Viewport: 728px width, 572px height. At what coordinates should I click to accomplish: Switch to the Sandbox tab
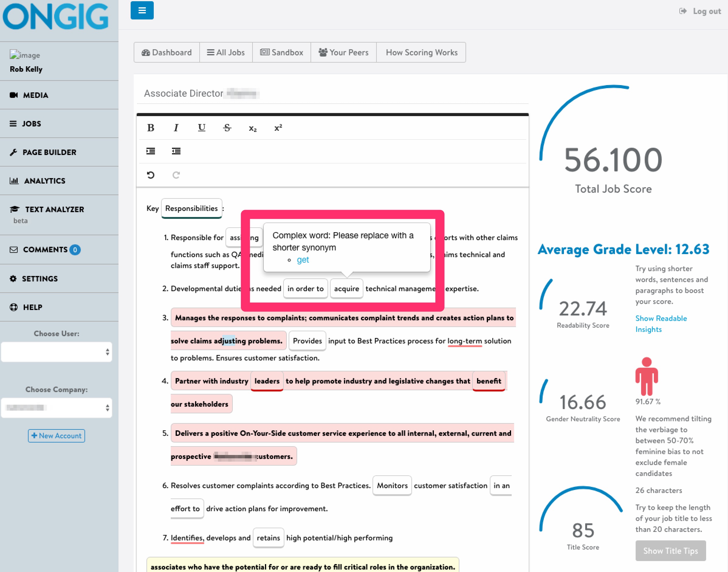281,52
